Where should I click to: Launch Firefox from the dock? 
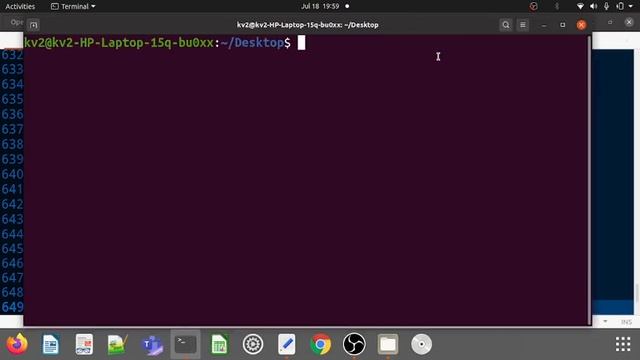(17, 344)
